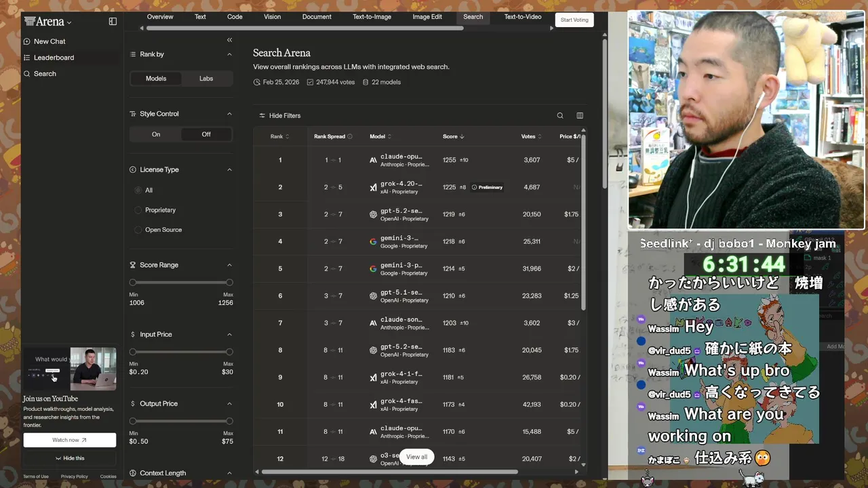Open the Text leaderboard tab
The width and height of the screenshot is (868, 488).
200,17
